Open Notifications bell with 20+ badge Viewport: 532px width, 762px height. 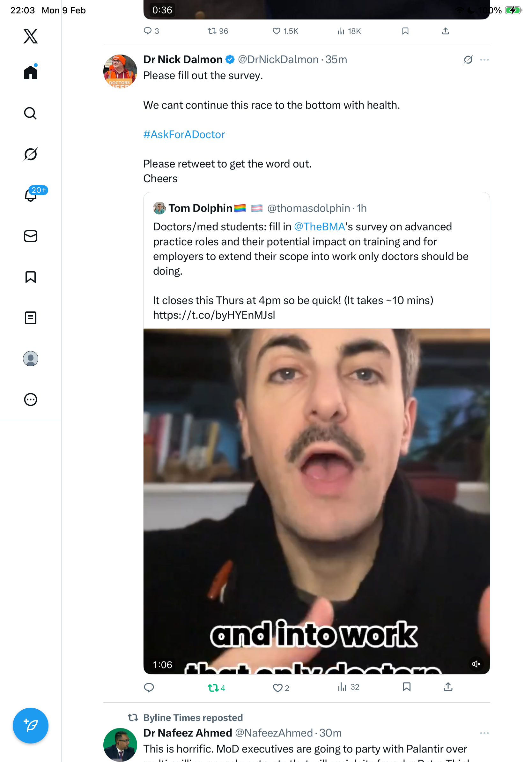coord(31,195)
